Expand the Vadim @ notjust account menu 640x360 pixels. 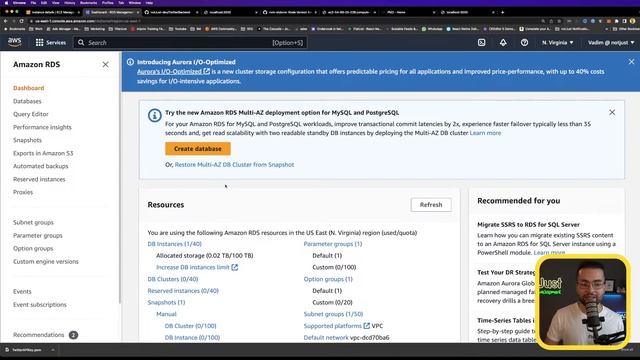pos(611,42)
